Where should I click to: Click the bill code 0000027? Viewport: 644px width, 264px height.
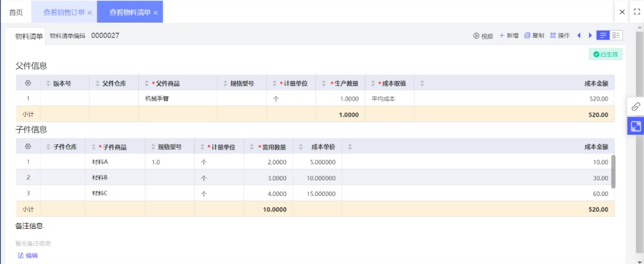click(105, 35)
